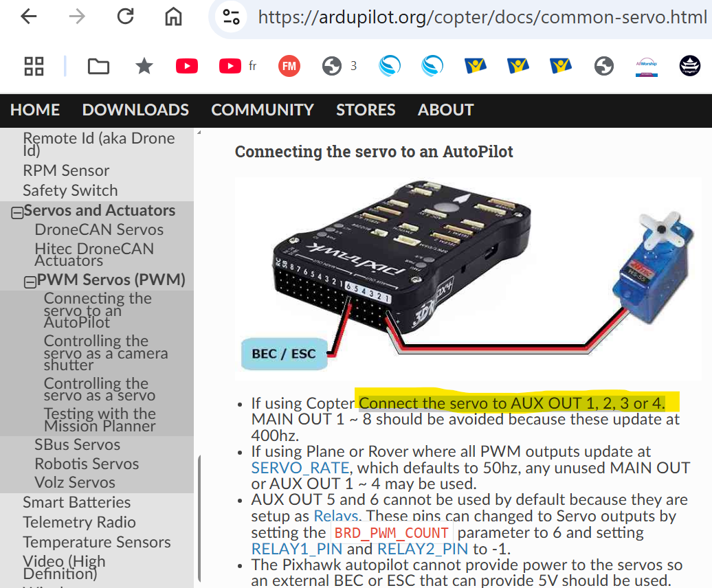Open the second blue swirl bookmark
This screenshot has height=588, width=712.
[432, 66]
